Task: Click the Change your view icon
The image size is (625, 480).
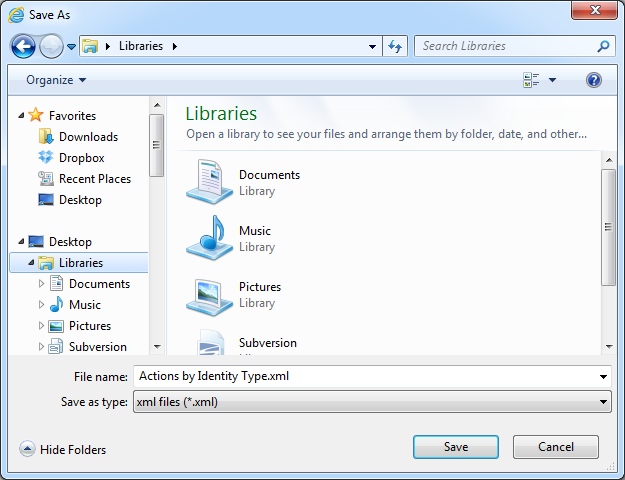Action: [x=531, y=80]
